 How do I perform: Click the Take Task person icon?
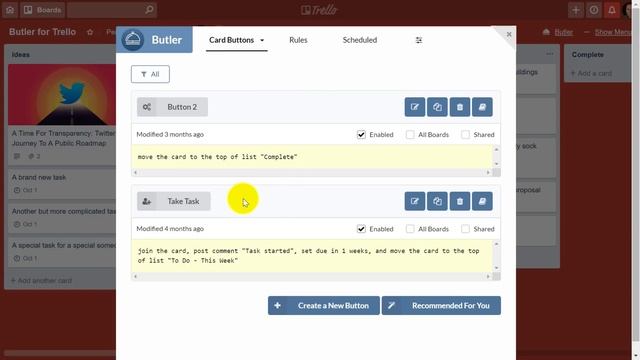(147, 201)
